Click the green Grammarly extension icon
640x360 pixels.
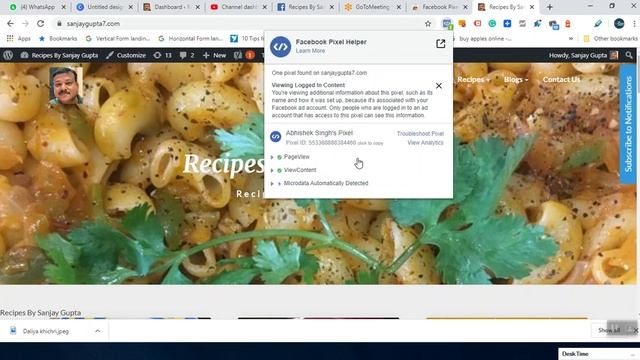[492, 24]
